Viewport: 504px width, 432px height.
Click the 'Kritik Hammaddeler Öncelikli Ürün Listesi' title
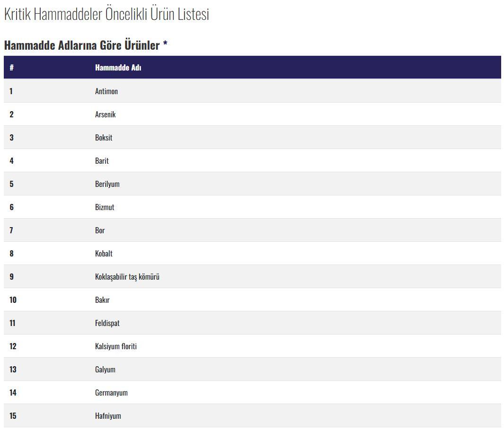(x=106, y=15)
